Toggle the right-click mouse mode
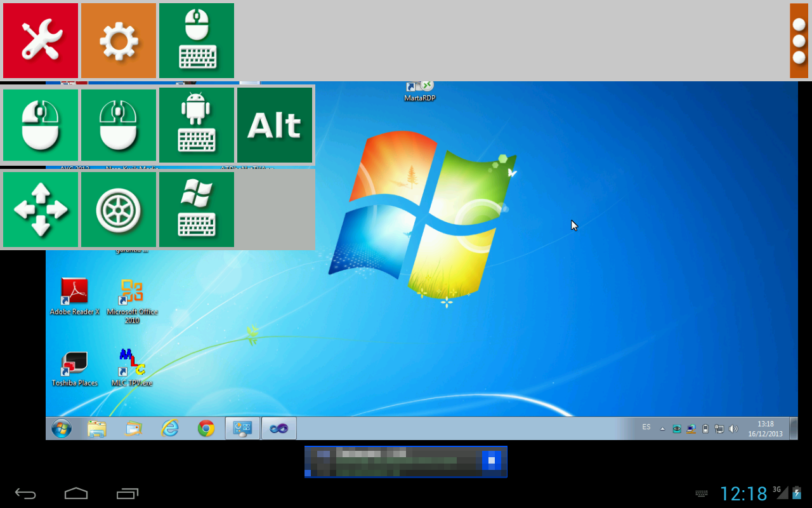 tap(118, 125)
